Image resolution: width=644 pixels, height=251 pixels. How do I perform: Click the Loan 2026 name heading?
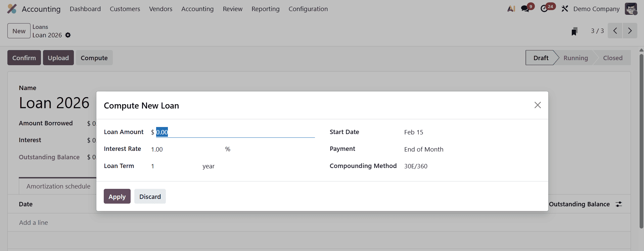click(54, 103)
